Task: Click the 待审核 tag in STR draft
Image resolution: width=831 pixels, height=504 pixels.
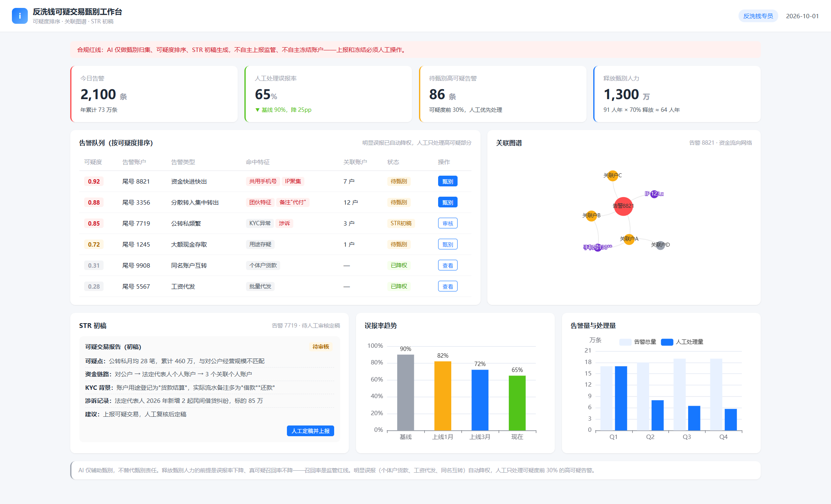Action: (x=321, y=347)
